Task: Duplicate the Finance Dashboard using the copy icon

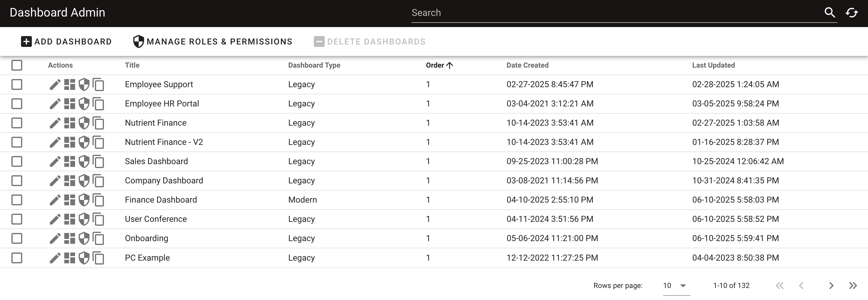Action: pyautogui.click(x=98, y=200)
